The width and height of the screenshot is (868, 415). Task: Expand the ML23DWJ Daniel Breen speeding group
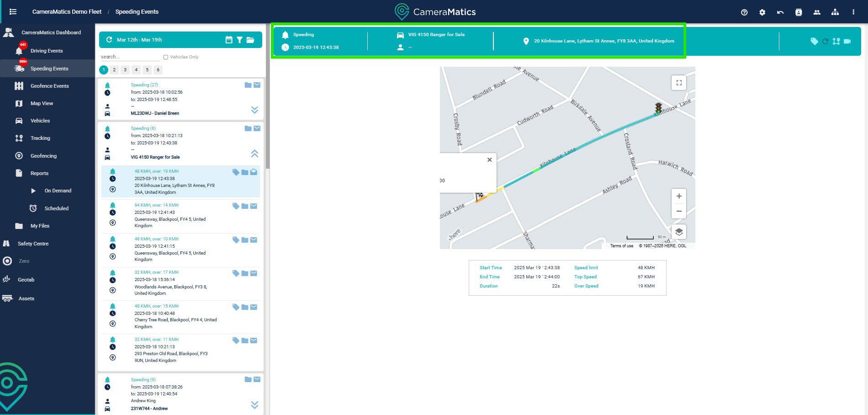[254, 110]
